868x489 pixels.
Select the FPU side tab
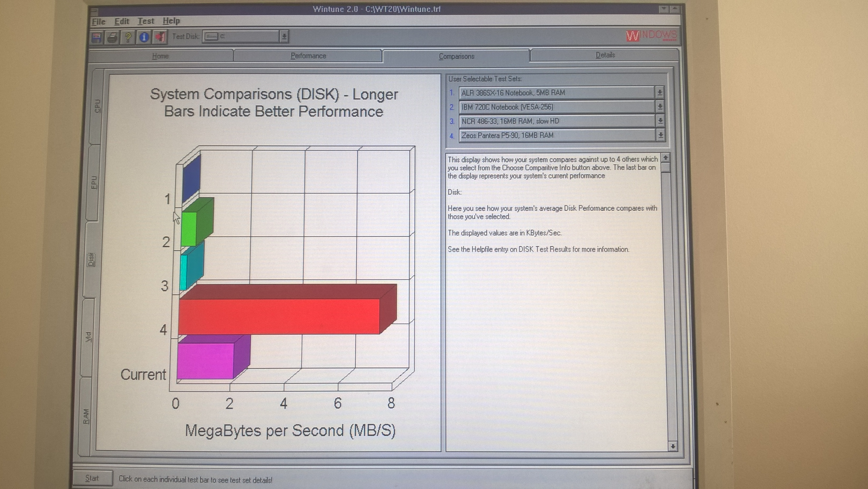(94, 182)
